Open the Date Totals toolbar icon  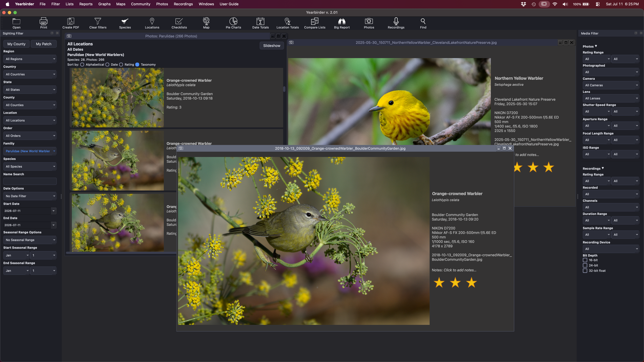click(x=260, y=21)
